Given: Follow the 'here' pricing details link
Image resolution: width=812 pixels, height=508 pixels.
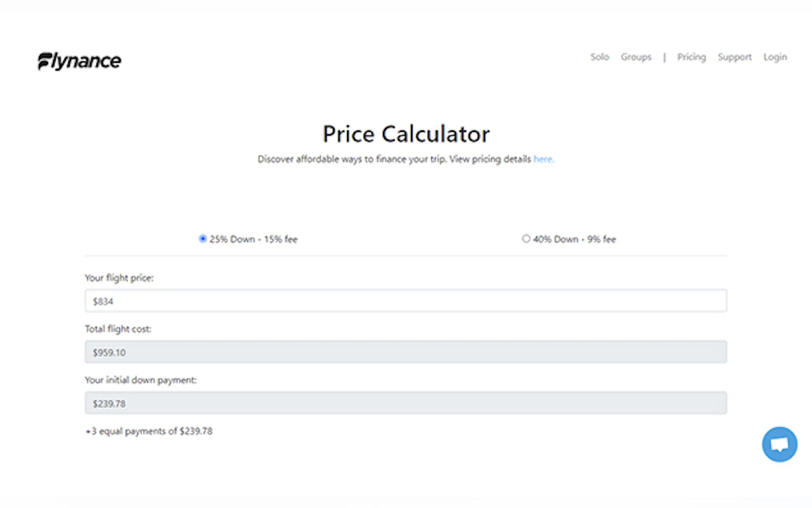Looking at the screenshot, I should (543, 159).
